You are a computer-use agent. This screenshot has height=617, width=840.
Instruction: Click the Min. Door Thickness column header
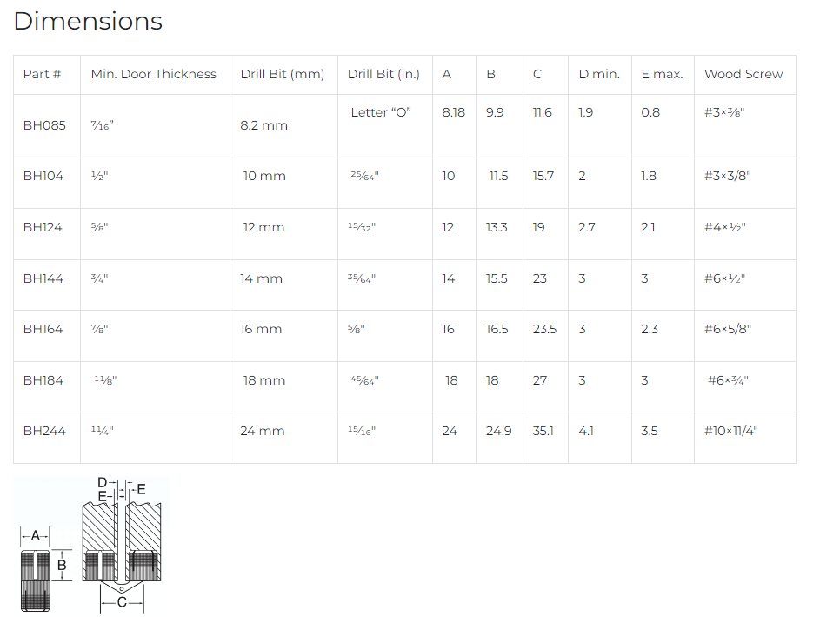[x=154, y=74]
